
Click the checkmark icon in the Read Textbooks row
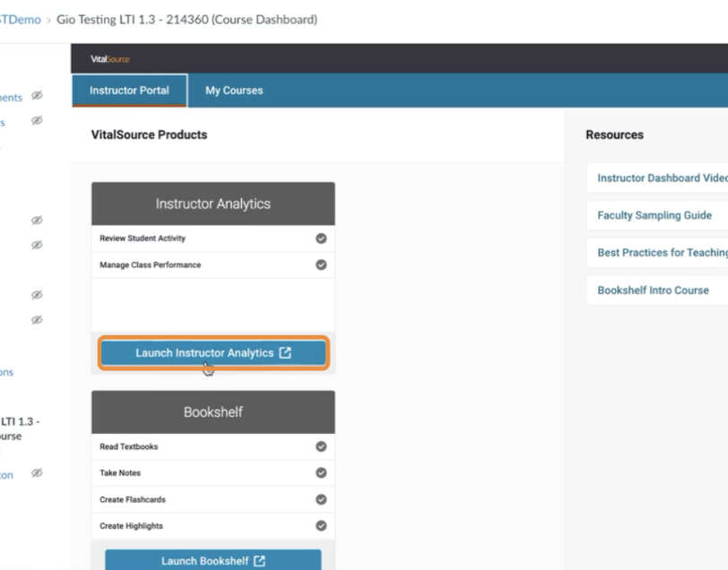[321, 446]
